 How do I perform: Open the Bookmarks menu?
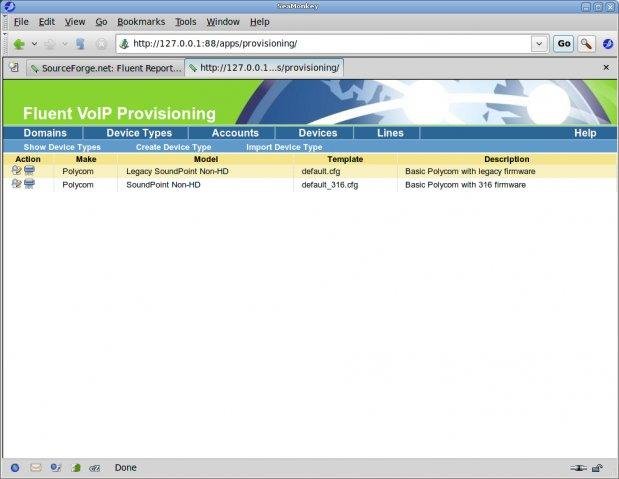(x=141, y=22)
